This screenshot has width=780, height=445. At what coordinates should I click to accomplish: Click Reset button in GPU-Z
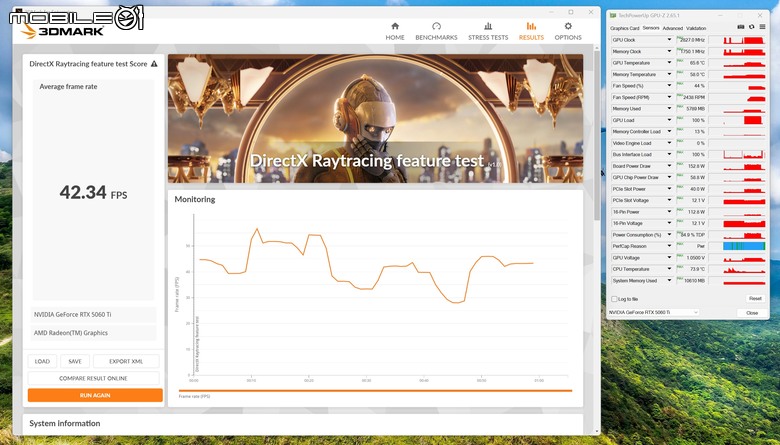755,299
